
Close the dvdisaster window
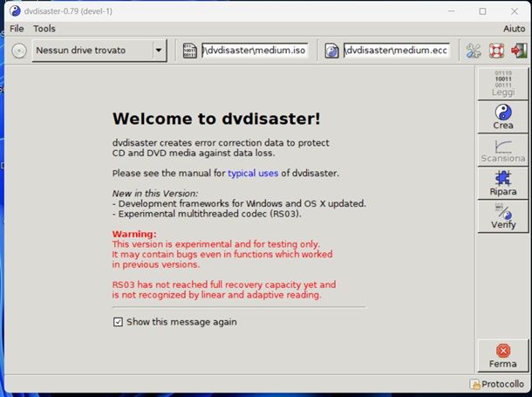point(515,11)
